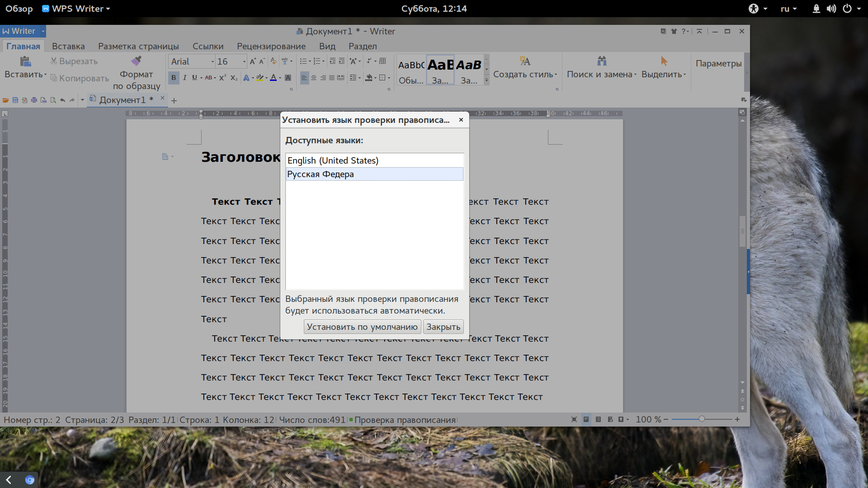Select English (United States) in language list

374,160
